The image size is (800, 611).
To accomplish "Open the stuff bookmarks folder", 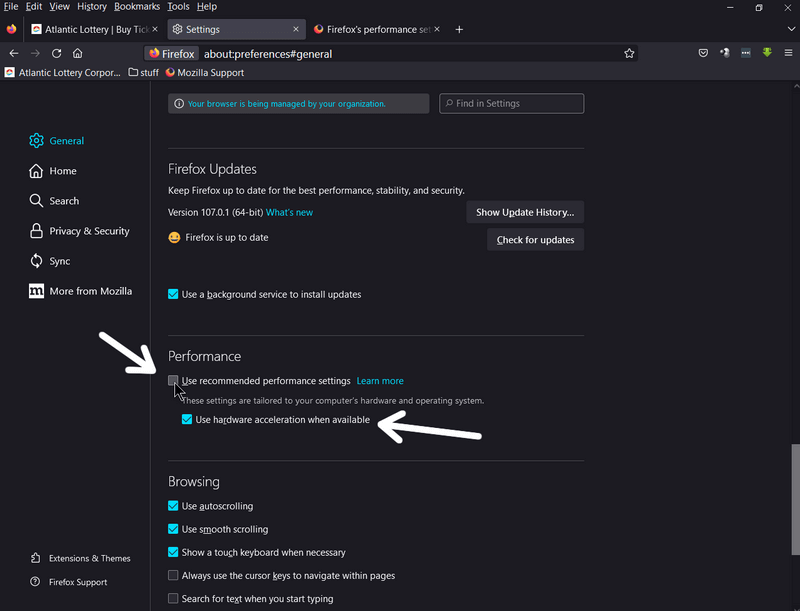I will (x=144, y=73).
